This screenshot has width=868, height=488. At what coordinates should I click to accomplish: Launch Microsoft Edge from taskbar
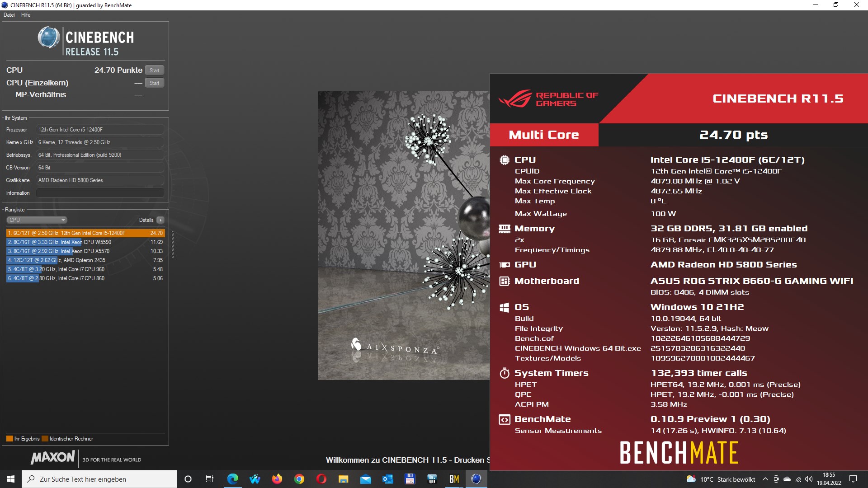tap(232, 479)
